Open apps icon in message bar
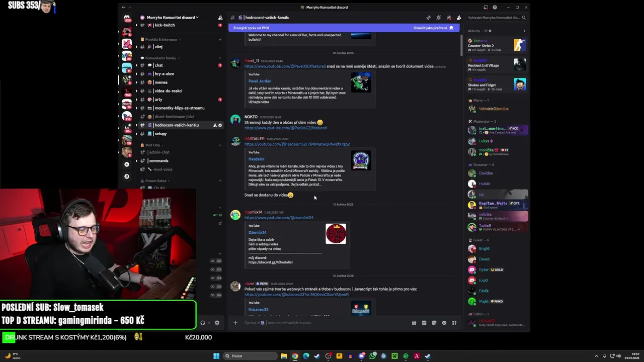 point(454,323)
